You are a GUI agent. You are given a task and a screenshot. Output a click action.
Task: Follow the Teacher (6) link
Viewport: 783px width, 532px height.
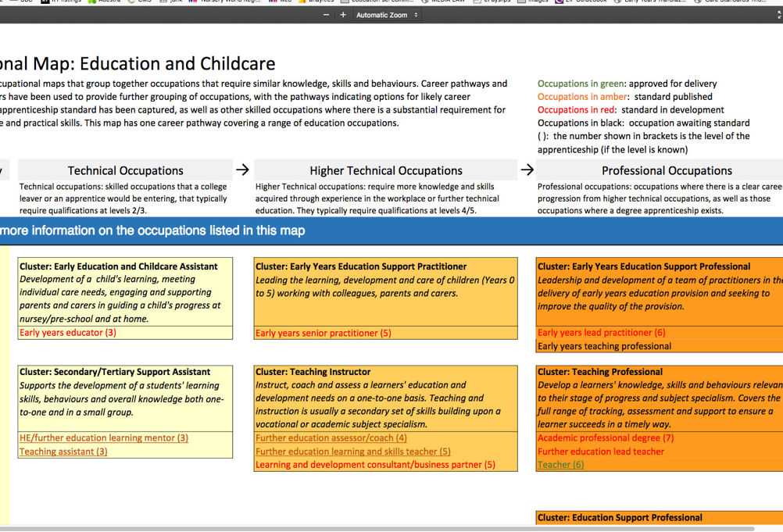[x=561, y=465]
